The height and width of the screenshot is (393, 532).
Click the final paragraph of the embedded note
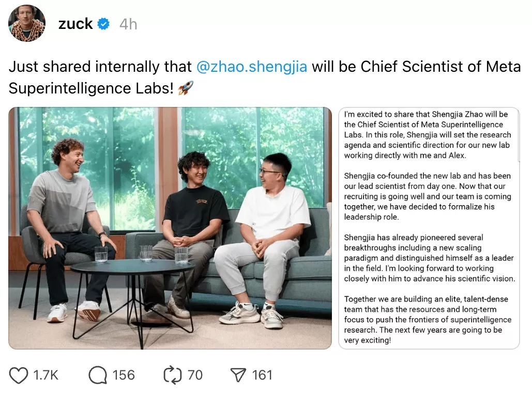coord(428,318)
